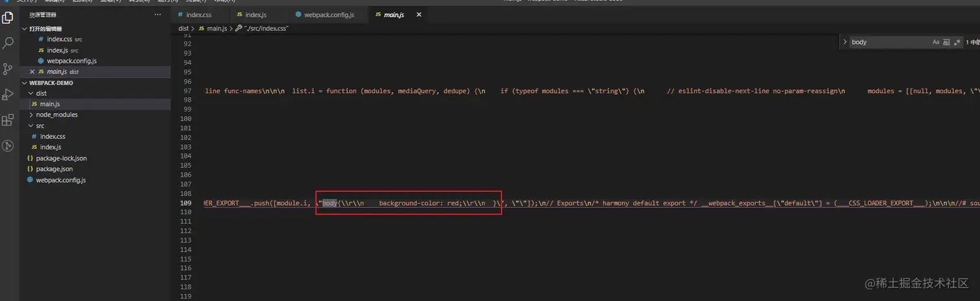Screen dimensions: 980x301
Task: Click the dist breadcrumb segment
Action: click(183, 28)
